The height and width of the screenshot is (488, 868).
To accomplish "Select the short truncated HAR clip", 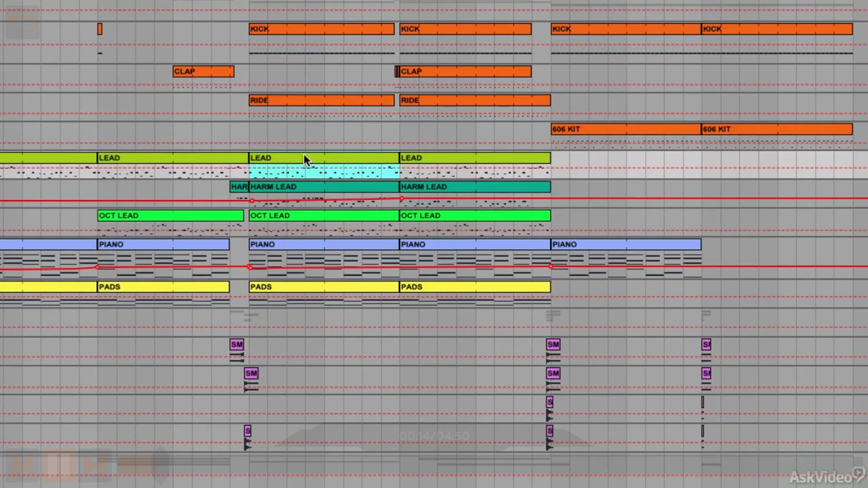I will (239, 187).
